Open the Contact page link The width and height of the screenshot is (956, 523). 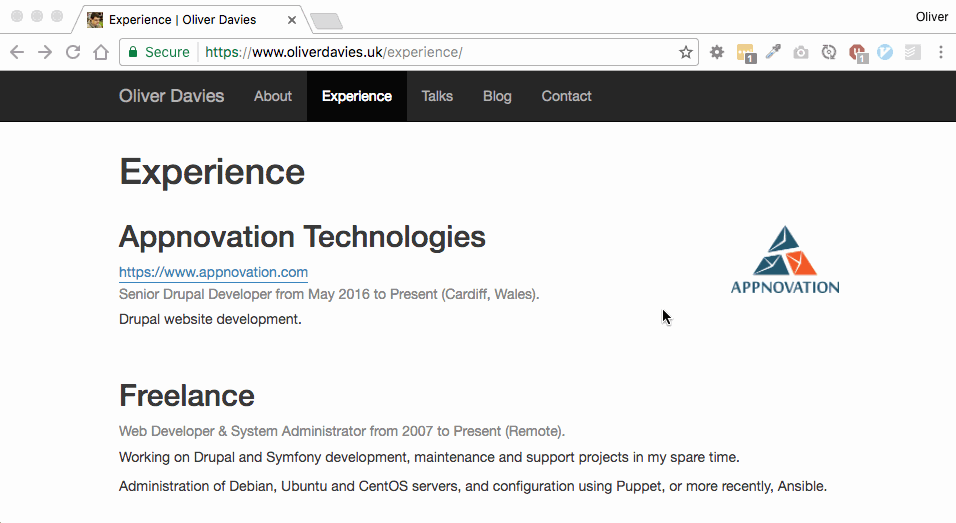pyautogui.click(x=566, y=97)
